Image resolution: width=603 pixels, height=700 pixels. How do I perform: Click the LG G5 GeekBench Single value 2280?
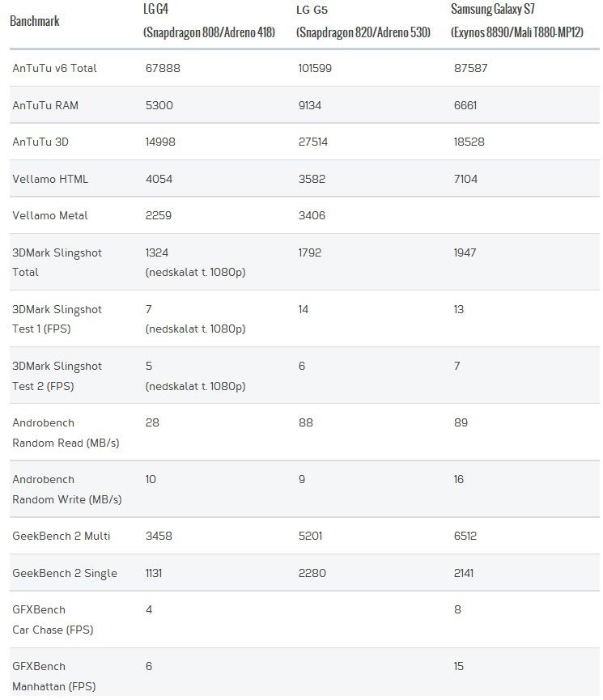point(312,573)
